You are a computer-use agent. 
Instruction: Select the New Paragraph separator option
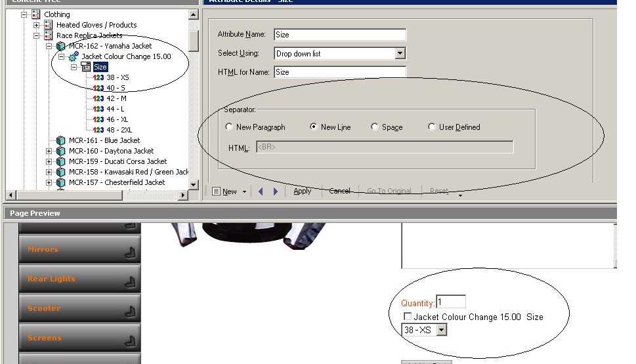coord(229,127)
